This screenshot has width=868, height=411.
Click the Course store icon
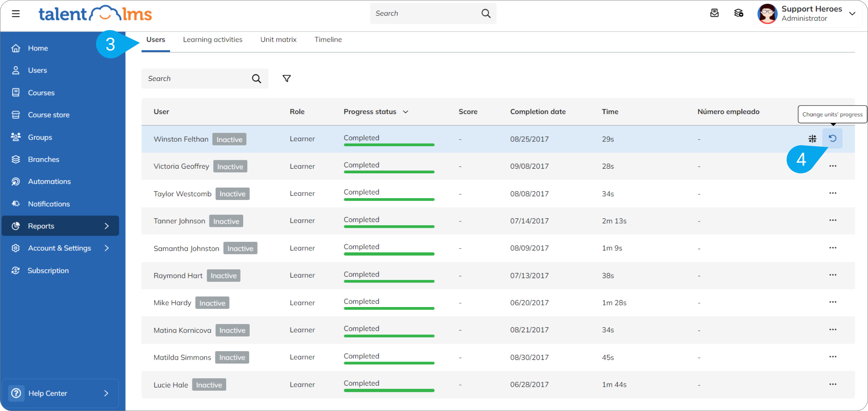click(x=15, y=115)
